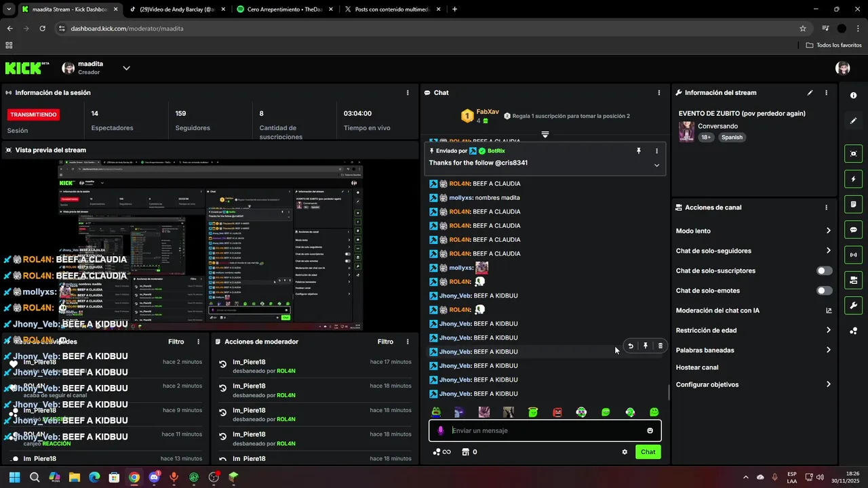This screenshot has height=488, width=868.
Task: Expand Modo lento options
Action: pos(828,231)
